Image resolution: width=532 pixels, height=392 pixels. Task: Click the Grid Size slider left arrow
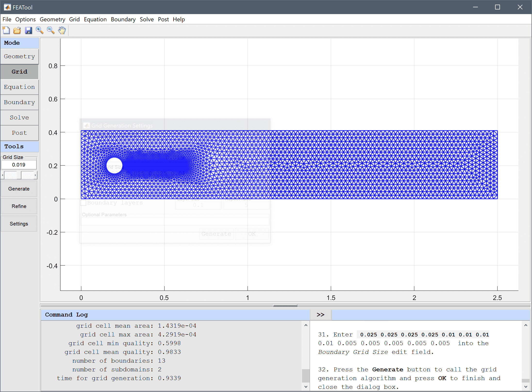pos(2,175)
